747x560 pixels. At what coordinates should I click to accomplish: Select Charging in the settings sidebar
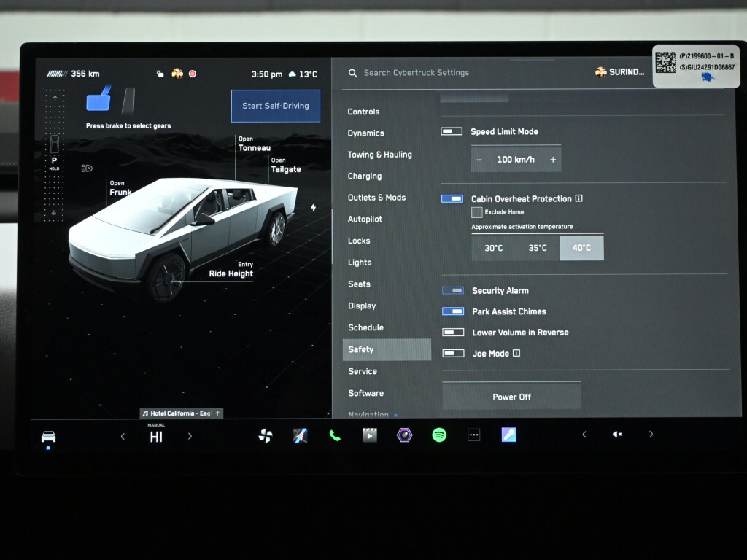coord(365,176)
